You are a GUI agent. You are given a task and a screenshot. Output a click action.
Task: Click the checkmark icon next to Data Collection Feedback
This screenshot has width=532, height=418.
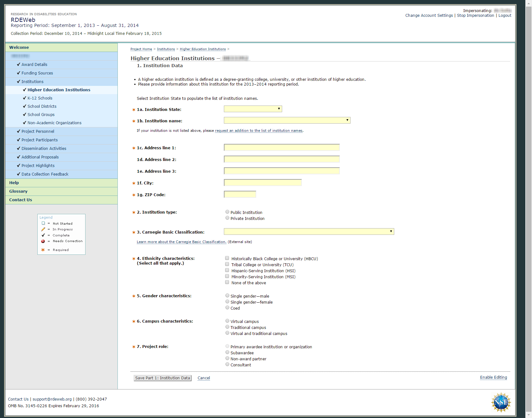[18, 174]
